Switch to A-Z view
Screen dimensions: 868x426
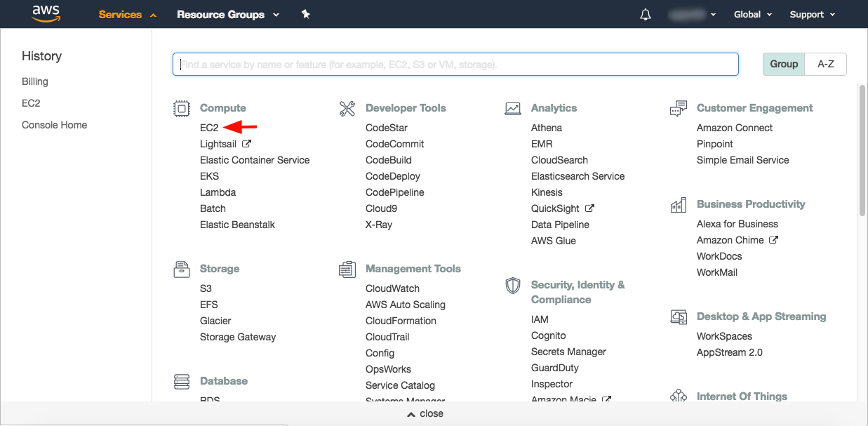826,64
